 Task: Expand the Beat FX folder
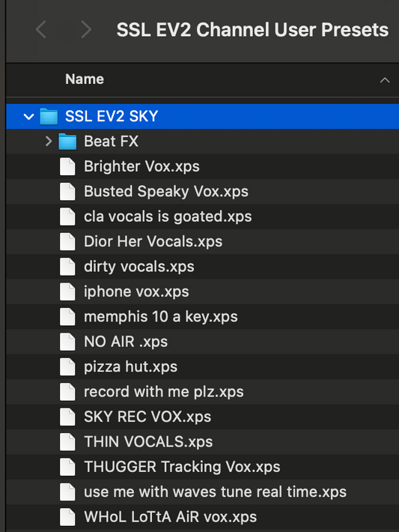coord(49,141)
